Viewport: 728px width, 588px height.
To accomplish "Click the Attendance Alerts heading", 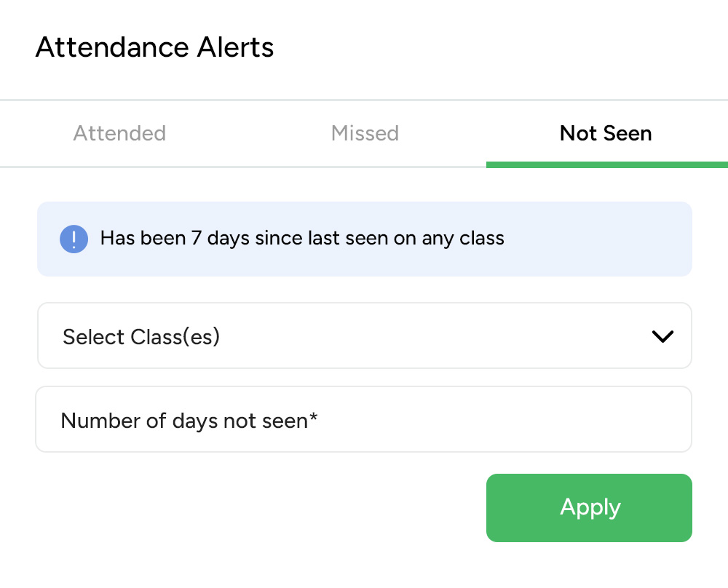I will coord(154,48).
